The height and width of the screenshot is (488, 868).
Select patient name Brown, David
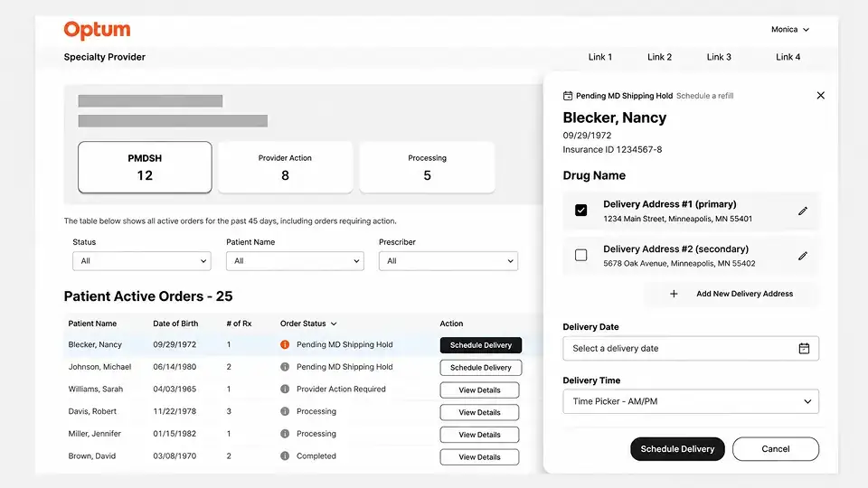[92, 455]
